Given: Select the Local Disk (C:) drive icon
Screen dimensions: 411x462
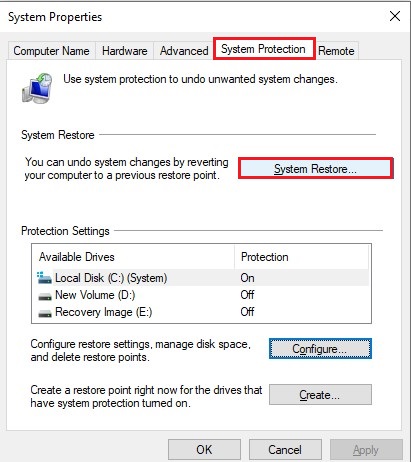Looking at the screenshot, I should [44, 278].
